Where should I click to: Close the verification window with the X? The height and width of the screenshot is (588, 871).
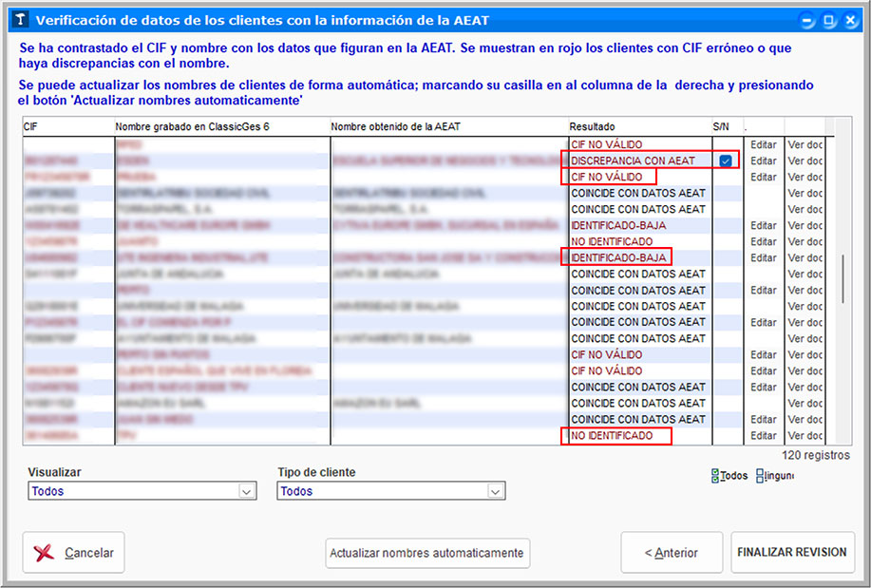click(x=849, y=20)
